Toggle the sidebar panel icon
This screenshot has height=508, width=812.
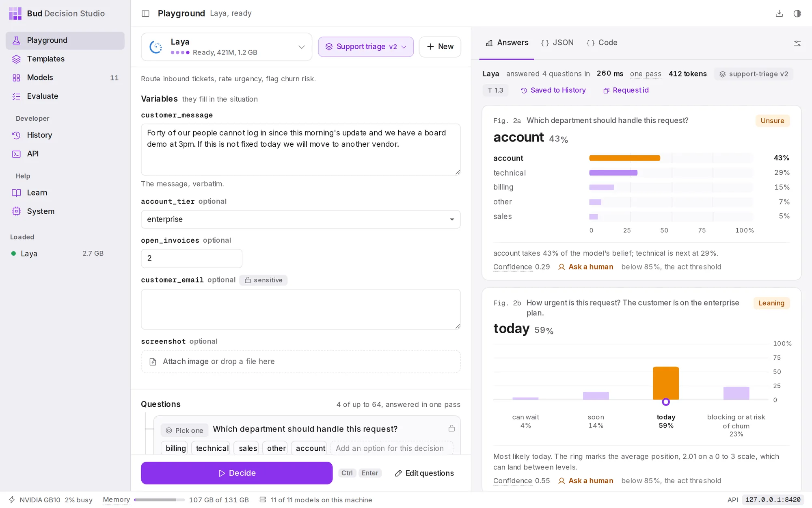145,13
